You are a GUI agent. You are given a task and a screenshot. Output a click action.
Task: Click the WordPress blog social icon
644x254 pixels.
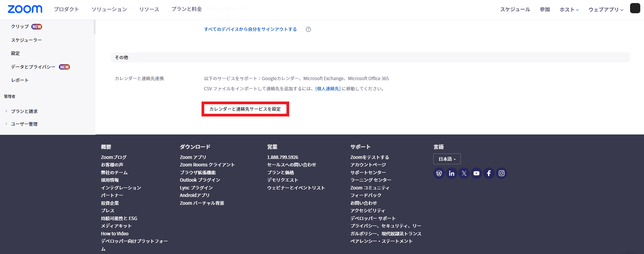pyautogui.click(x=439, y=173)
